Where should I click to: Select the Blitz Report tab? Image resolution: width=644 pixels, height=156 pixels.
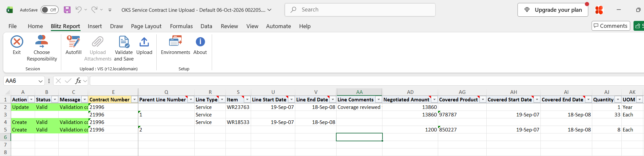coord(65,26)
